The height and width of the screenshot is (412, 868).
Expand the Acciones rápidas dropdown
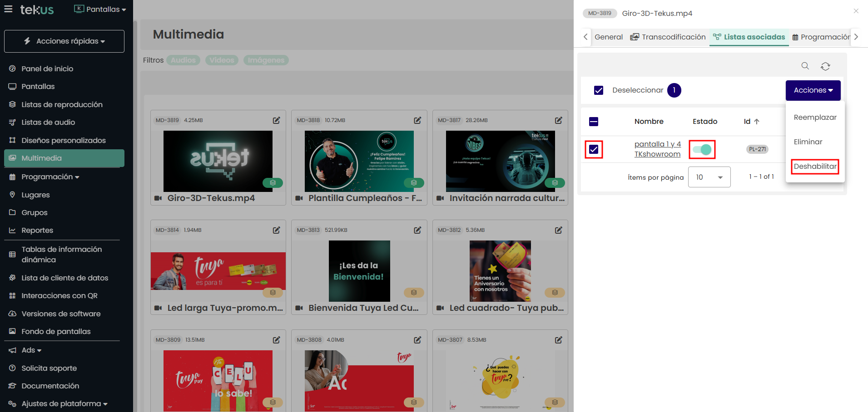[x=64, y=41]
